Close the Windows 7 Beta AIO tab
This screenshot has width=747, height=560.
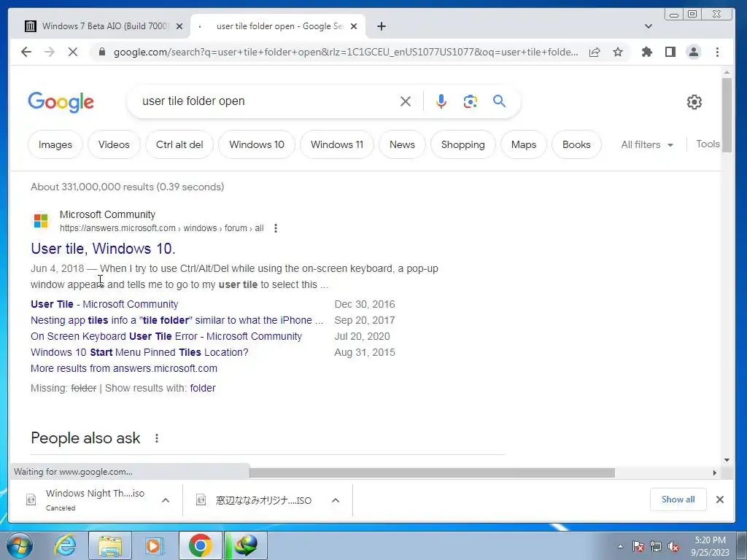(x=179, y=26)
